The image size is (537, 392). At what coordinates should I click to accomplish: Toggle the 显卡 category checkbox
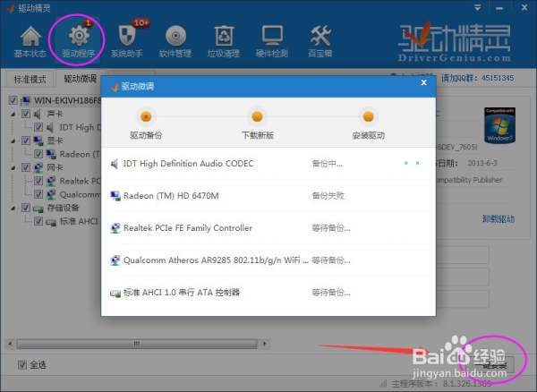click(26, 141)
